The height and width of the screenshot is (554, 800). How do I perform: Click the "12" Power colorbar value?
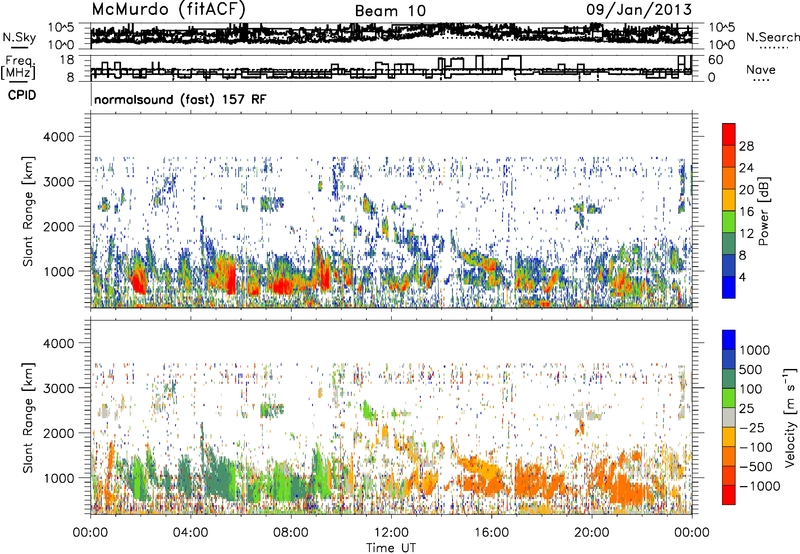click(x=746, y=234)
